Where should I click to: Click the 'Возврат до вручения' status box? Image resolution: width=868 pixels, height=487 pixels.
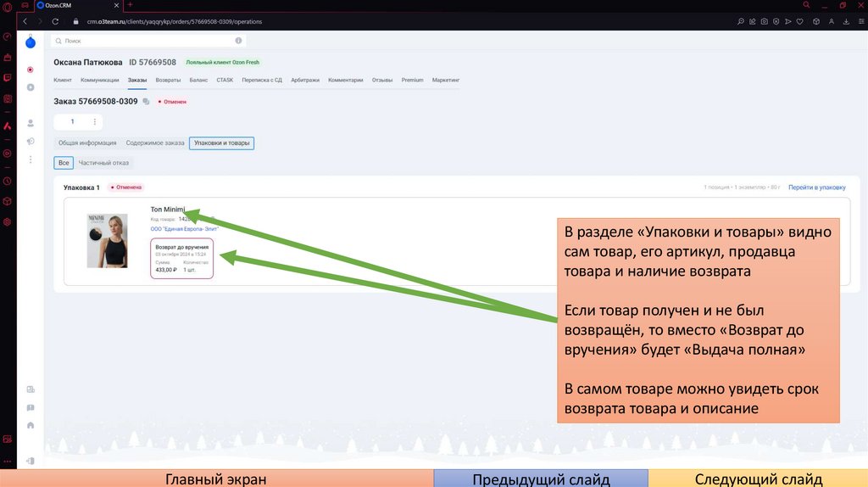pyautogui.click(x=181, y=258)
